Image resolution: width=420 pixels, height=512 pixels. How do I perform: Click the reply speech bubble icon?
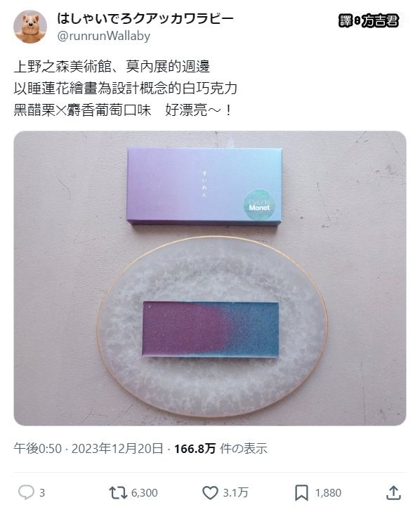26,492
